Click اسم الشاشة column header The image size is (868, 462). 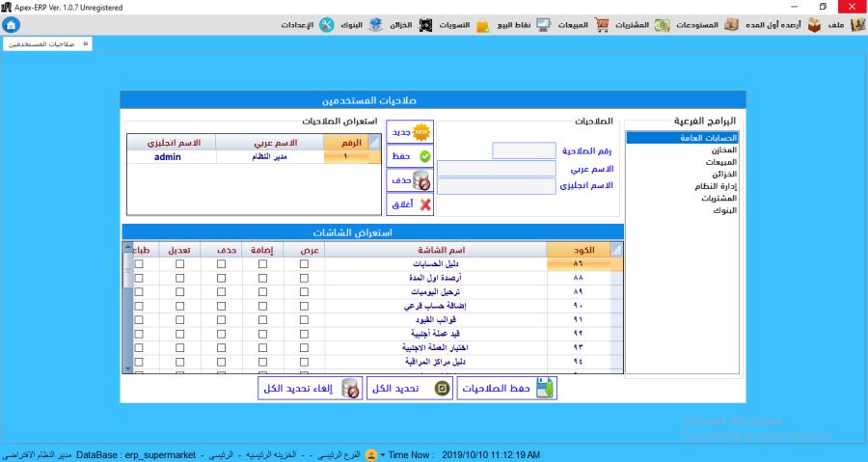[x=436, y=250]
